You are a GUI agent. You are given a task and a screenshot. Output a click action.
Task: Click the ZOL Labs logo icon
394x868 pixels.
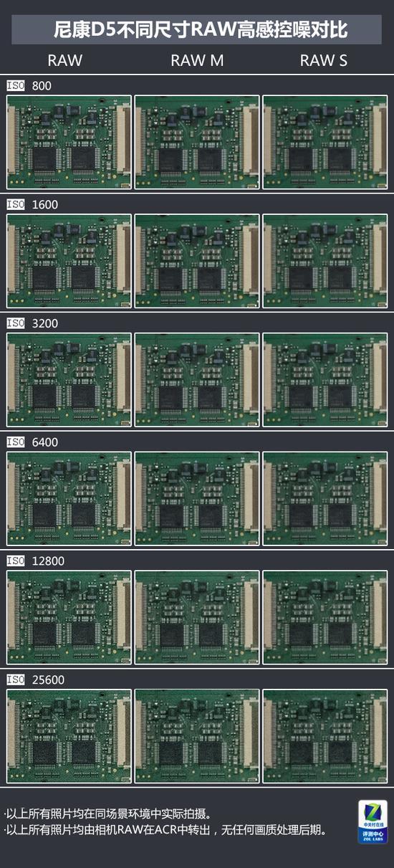point(373,821)
